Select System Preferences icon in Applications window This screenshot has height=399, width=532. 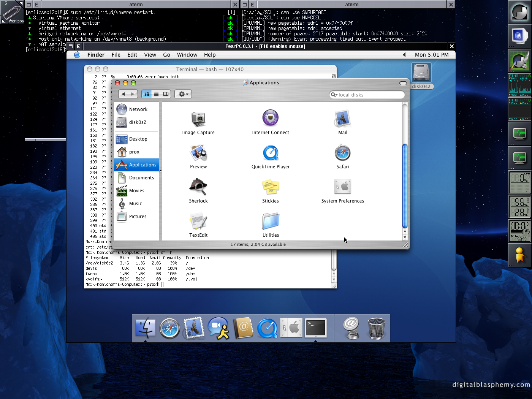(x=342, y=187)
